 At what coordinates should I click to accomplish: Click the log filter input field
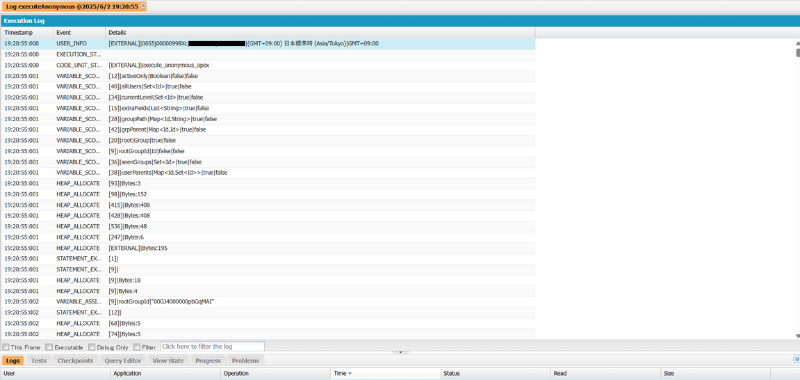[x=212, y=346]
